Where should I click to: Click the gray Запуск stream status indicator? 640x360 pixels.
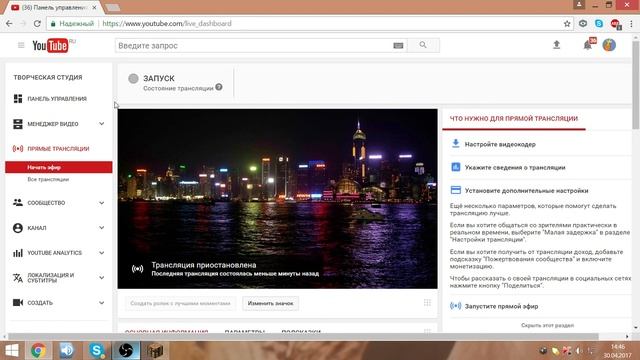(133, 78)
